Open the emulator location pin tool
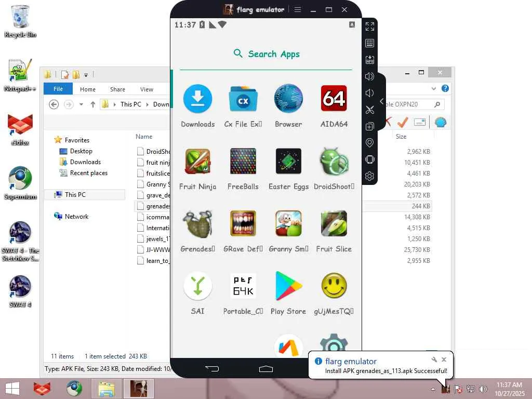 click(370, 143)
